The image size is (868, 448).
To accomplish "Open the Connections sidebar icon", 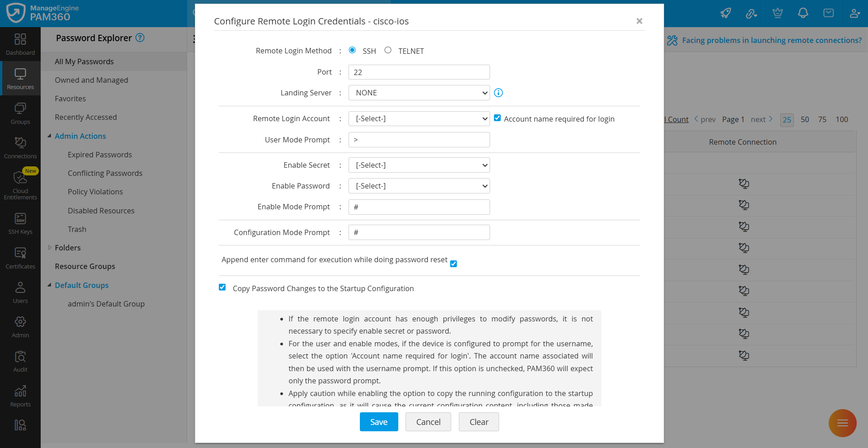I will 20,147.
